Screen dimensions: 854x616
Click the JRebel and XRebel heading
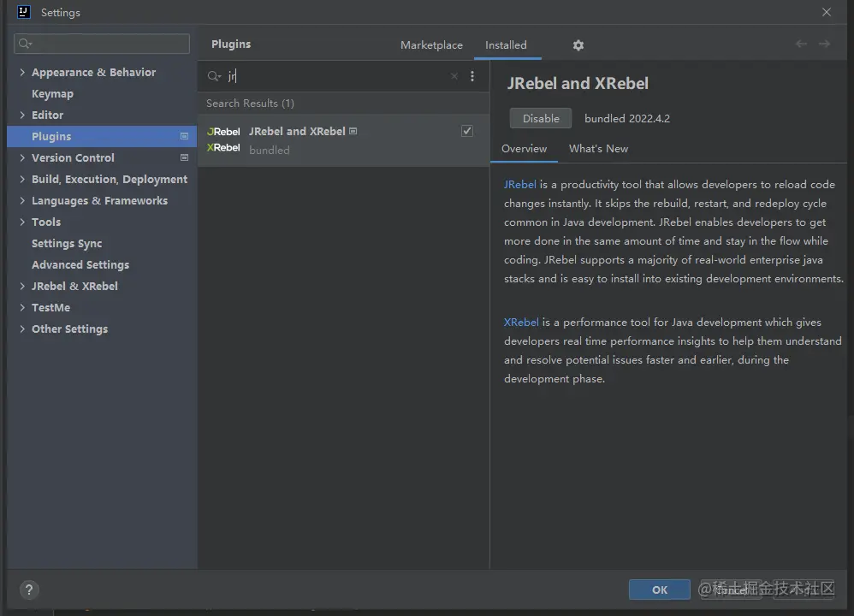coord(578,83)
